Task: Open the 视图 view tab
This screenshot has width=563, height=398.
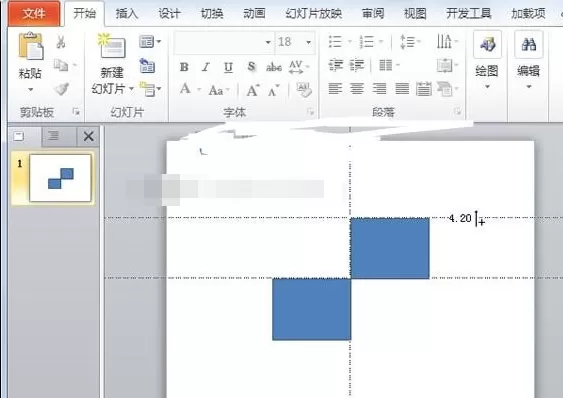Action: coord(415,14)
